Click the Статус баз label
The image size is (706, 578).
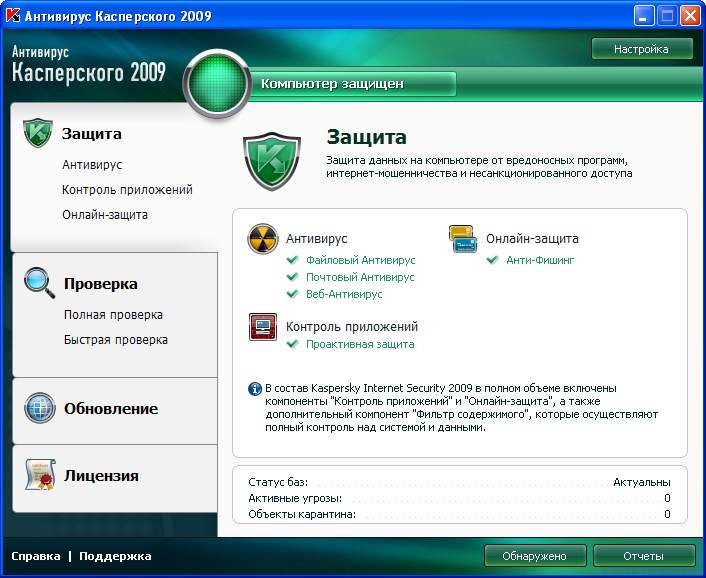pos(278,482)
